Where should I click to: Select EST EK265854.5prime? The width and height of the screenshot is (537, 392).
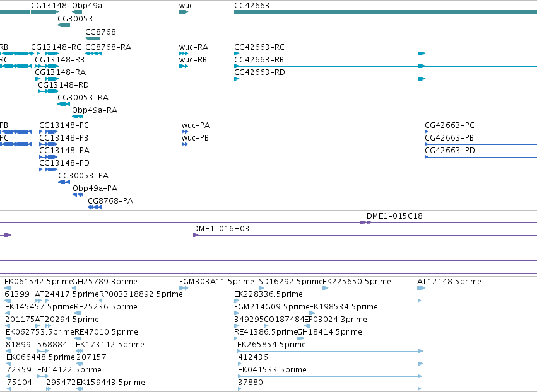[x=271, y=345]
